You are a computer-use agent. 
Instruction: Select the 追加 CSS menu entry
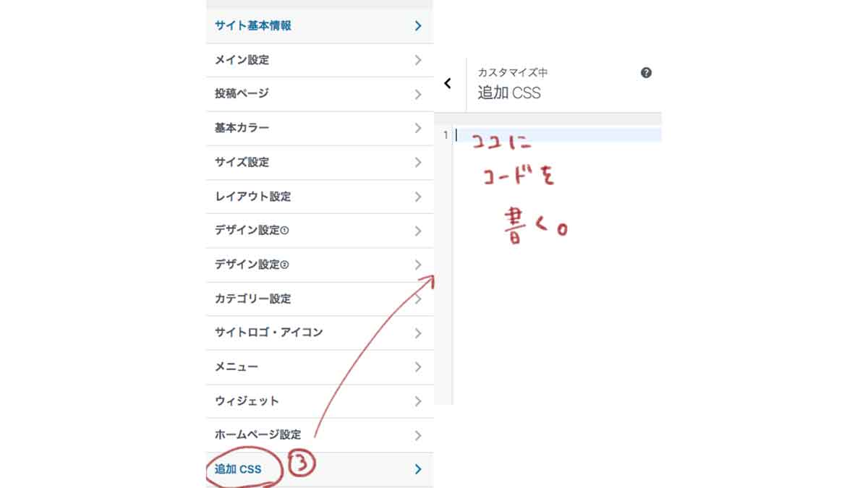(237, 468)
